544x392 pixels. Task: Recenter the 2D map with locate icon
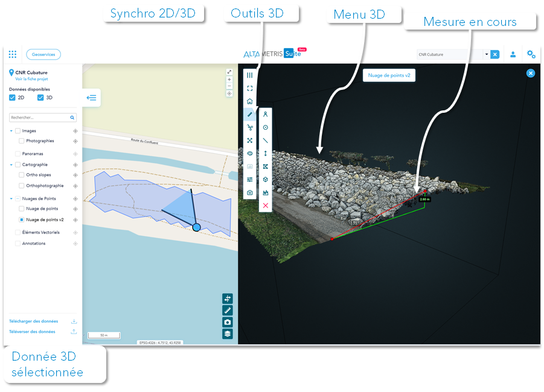click(229, 93)
